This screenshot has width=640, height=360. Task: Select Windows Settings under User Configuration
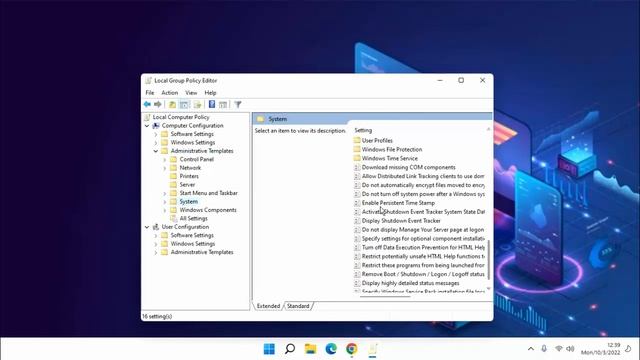(193, 244)
